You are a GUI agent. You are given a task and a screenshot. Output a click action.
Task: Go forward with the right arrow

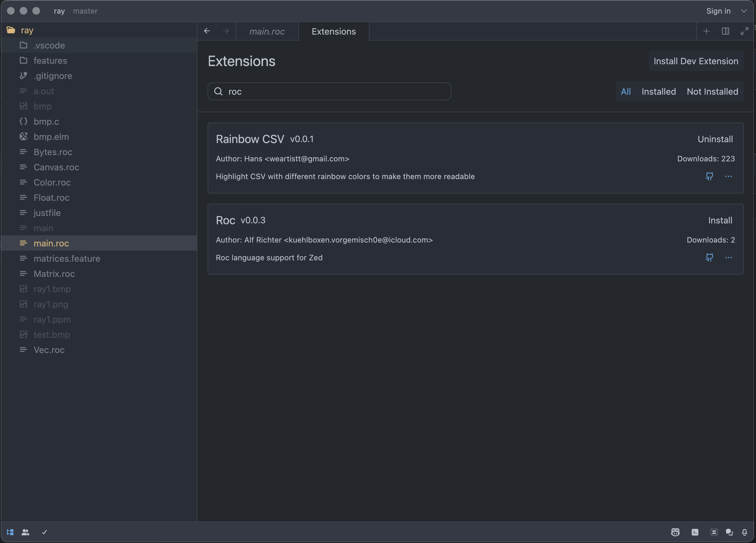[x=226, y=31]
